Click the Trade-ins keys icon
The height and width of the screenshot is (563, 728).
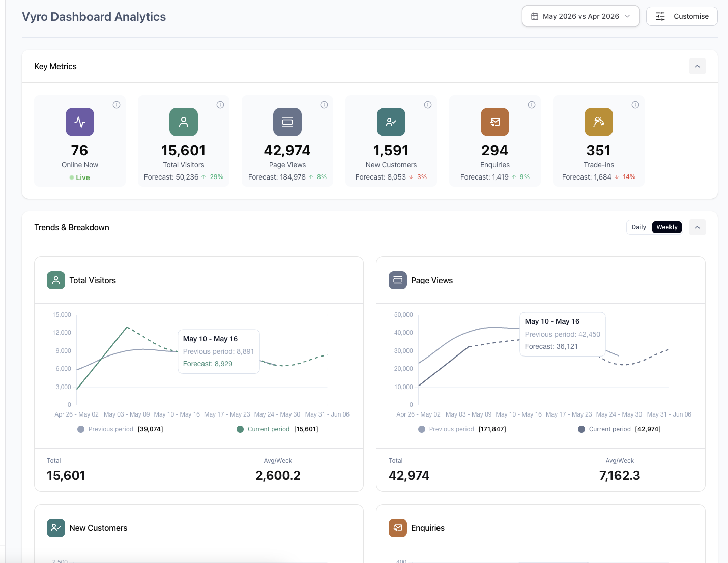599,122
